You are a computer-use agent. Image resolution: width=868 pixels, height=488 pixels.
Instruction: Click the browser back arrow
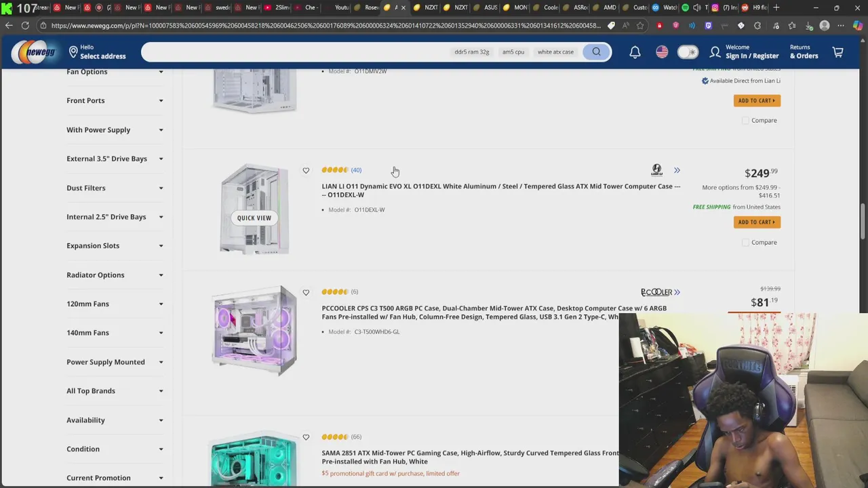click(x=9, y=26)
